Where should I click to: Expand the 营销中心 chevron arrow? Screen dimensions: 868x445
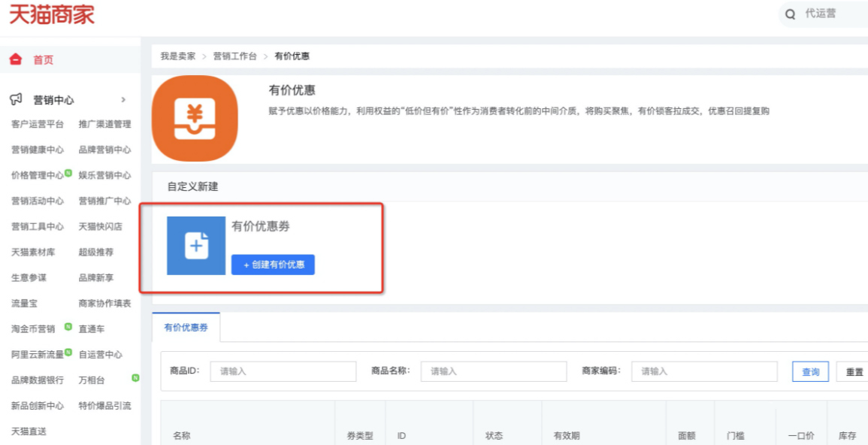pyautogui.click(x=123, y=100)
